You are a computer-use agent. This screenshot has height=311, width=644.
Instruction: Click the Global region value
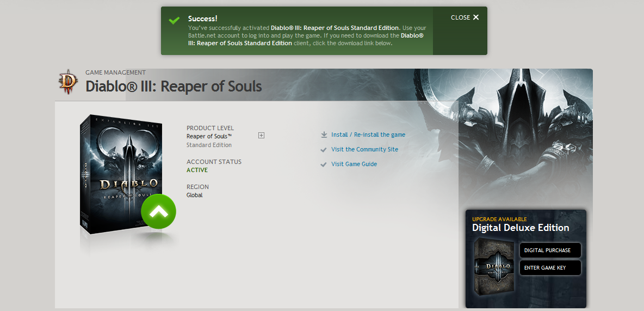(195, 195)
